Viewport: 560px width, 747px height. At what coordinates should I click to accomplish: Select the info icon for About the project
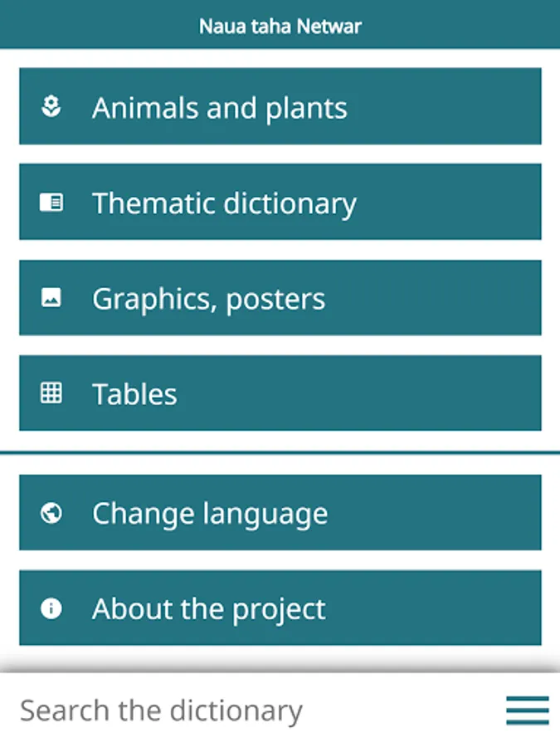pyautogui.click(x=51, y=608)
